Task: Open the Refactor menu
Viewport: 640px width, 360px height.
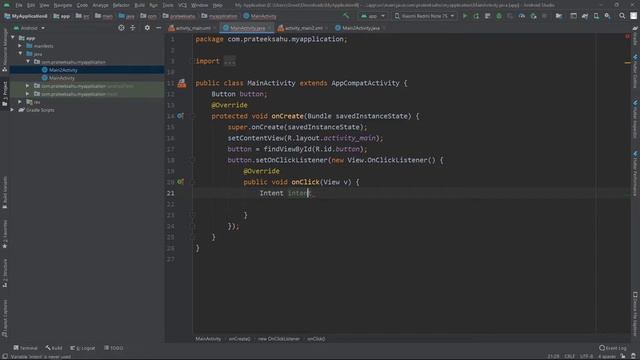Action: [x=121, y=5]
